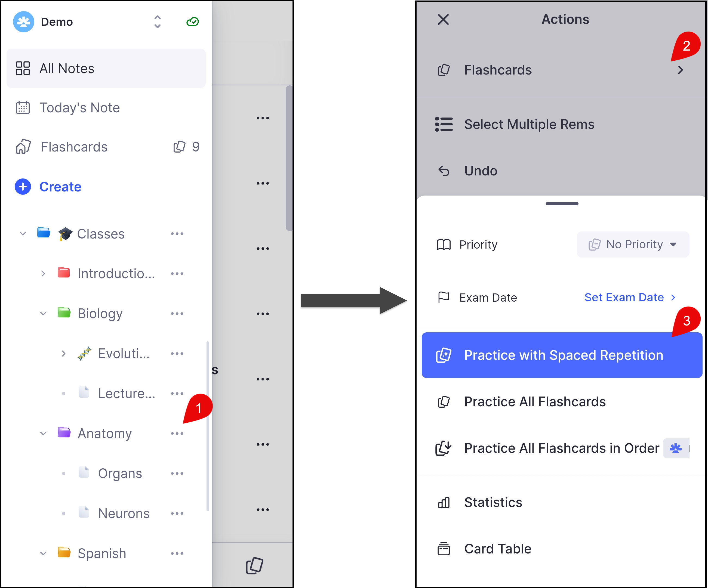Click the green cloud sync status icon
Viewport: 708px width, 588px height.
pyautogui.click(x=192, y=22)
